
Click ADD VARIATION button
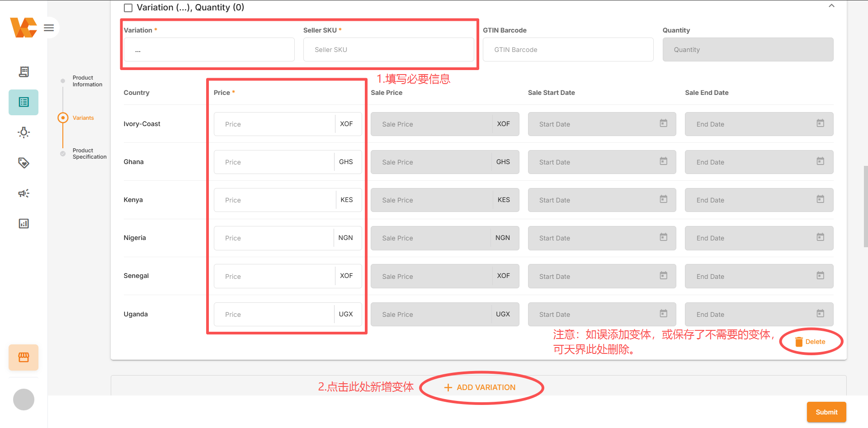click(x=480, y=387)
